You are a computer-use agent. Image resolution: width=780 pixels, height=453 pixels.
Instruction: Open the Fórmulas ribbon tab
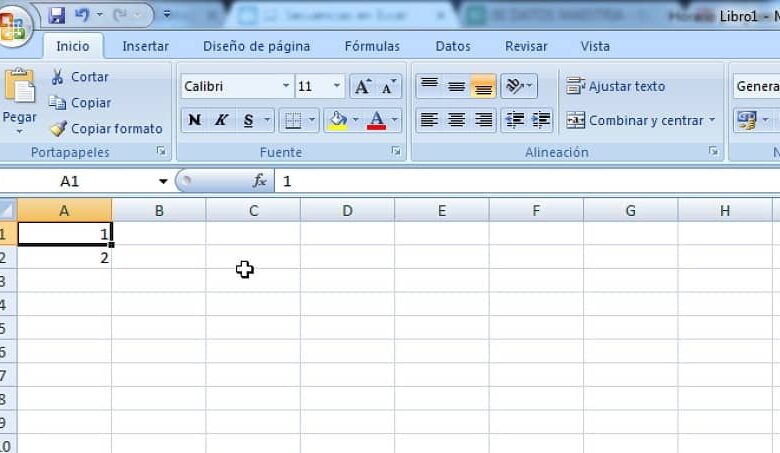[x=372, y=46]
